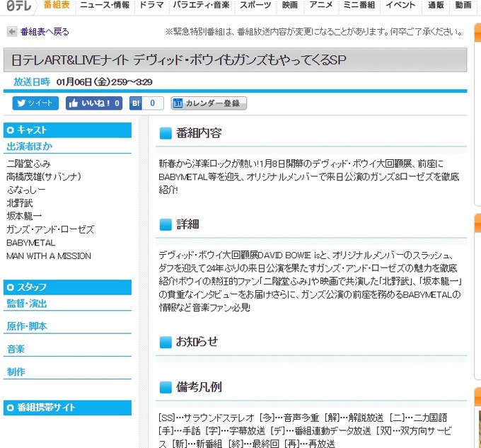Open the 通販 menu
481x448 pixels.
[436, 5]
